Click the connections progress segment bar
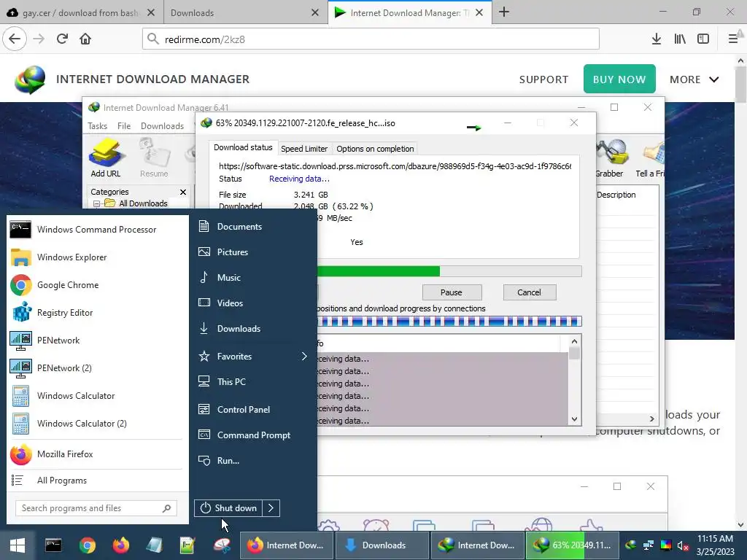The height and width of the screenshot is (560, 747). 449,322
